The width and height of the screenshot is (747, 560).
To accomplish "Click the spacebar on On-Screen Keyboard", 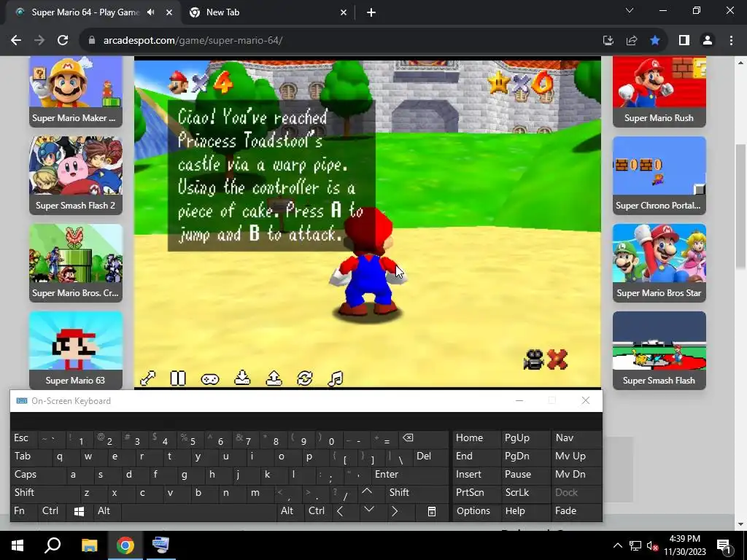I will click(x=200, y=511).
